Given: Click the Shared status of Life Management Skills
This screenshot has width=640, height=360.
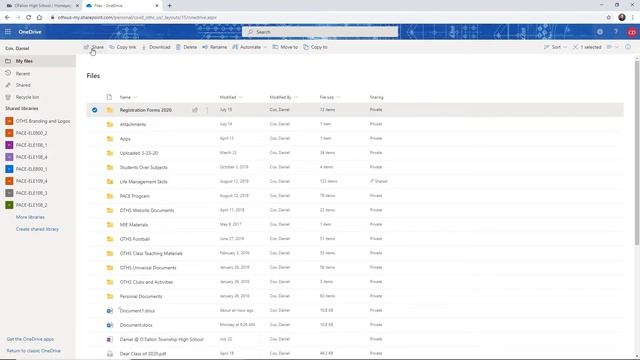Looking at the screenshot, I should click(378, 181).
